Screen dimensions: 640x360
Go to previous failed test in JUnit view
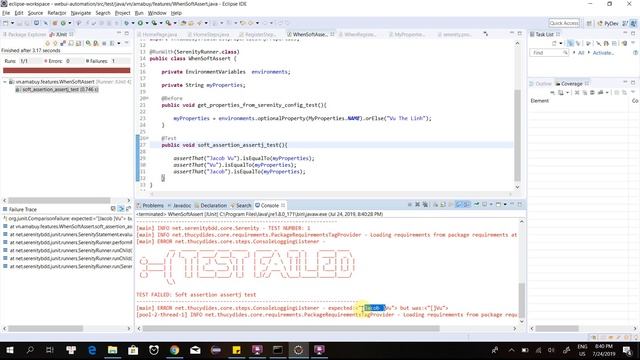pyautogui.click(x=55, y=43)
